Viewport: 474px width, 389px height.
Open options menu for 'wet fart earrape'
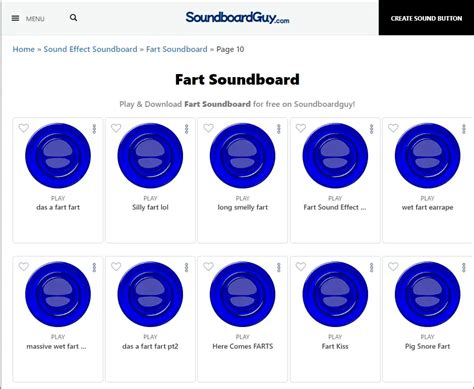pyautogui.click(x=464, y=129)
